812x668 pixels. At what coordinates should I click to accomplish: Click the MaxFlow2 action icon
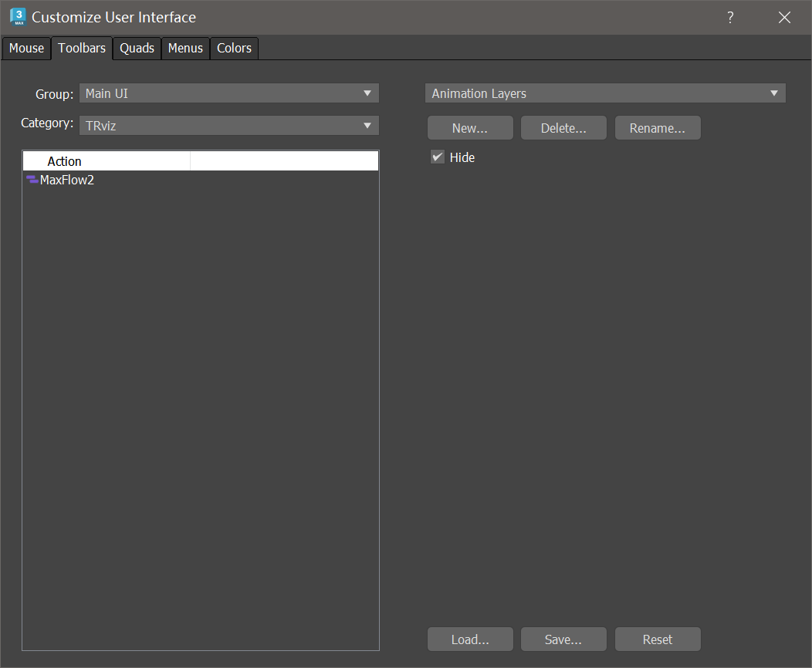click(31, 180)
